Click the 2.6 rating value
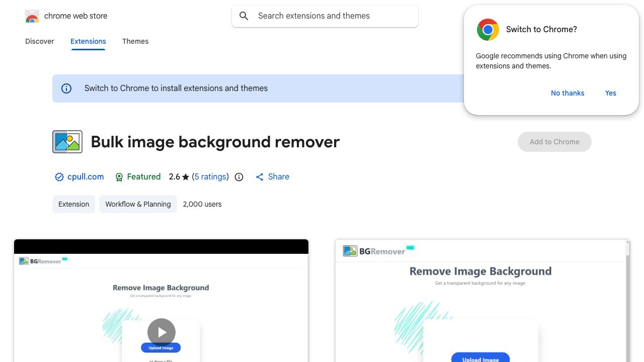644x362 pixels. tap(174, 176)
